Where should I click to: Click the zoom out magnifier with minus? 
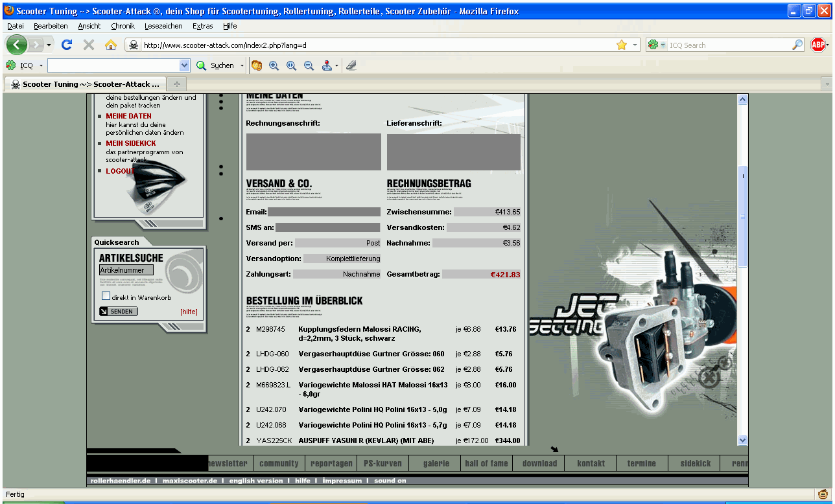pyautogui.click(x=309, y=65)
